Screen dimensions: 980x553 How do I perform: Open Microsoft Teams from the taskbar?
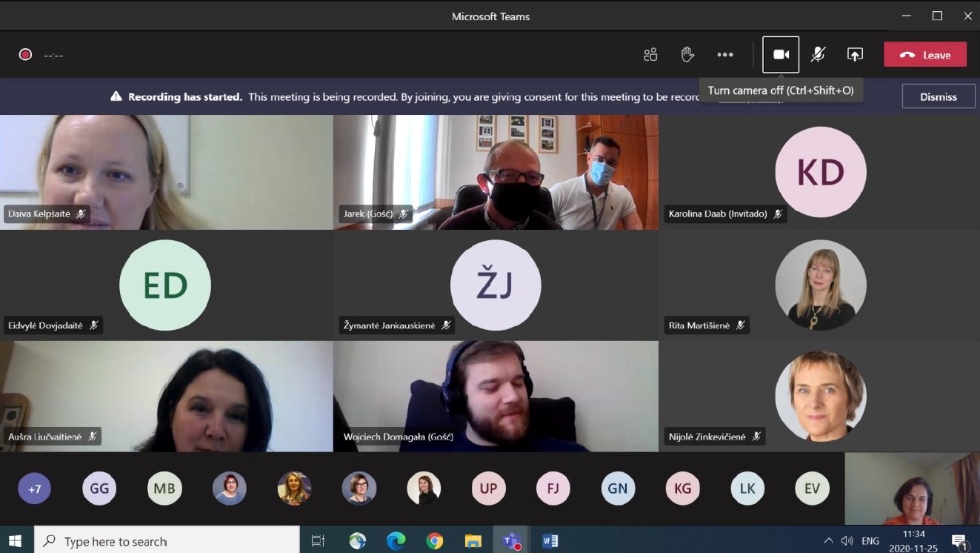point(511,541)
